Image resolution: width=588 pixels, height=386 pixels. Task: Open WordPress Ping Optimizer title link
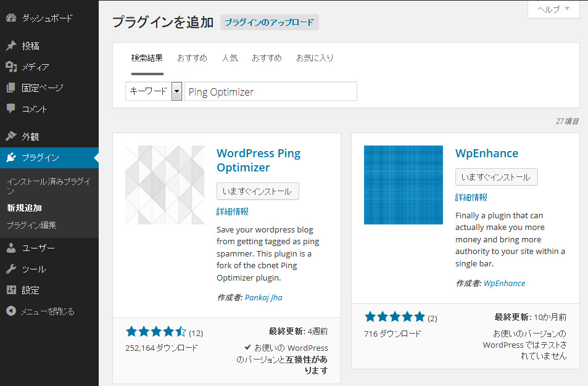259,160
